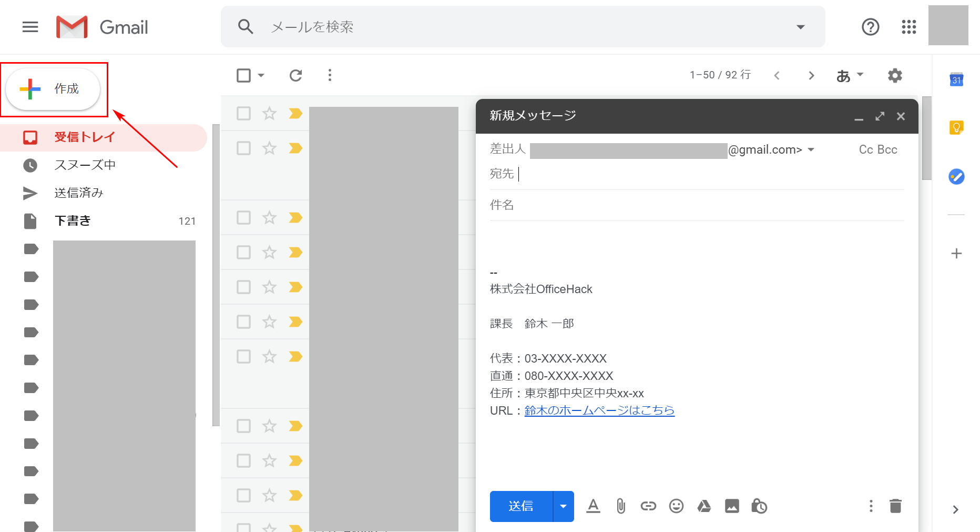Open the inbox toolbar more options menu
The image size is (980, 532).
point(330,75)
